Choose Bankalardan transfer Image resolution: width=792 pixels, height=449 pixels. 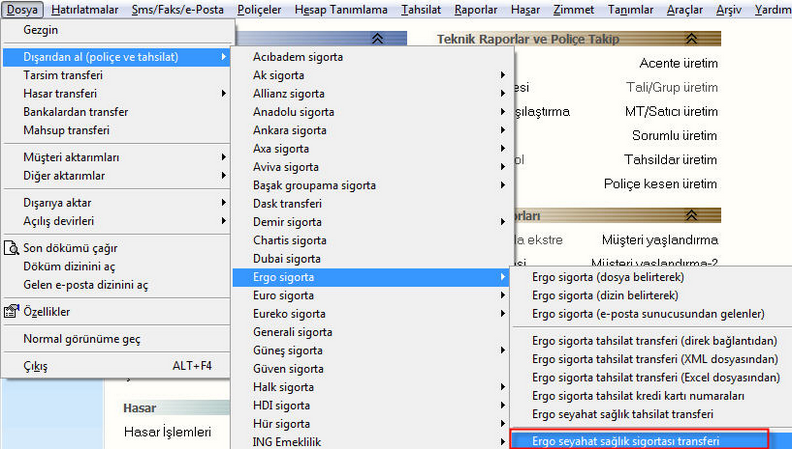[75, 112]
